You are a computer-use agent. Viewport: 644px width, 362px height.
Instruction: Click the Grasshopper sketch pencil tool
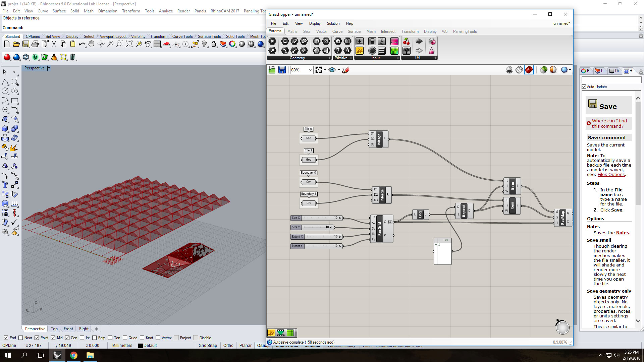tap(345, 70)
